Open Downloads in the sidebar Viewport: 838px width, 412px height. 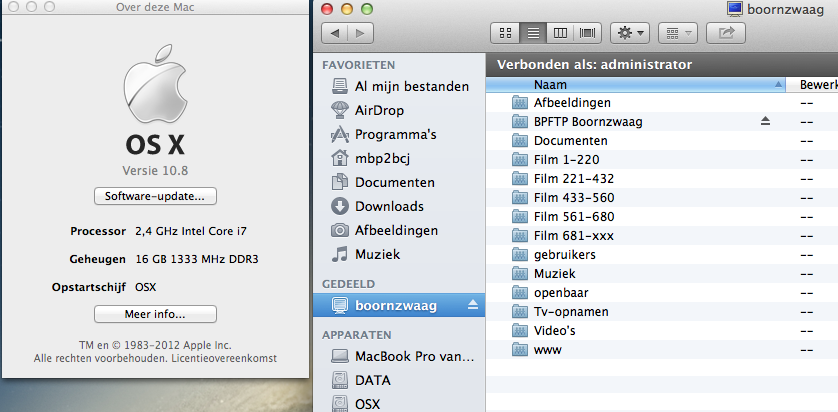pyautogui.click(x=399, y=206)
